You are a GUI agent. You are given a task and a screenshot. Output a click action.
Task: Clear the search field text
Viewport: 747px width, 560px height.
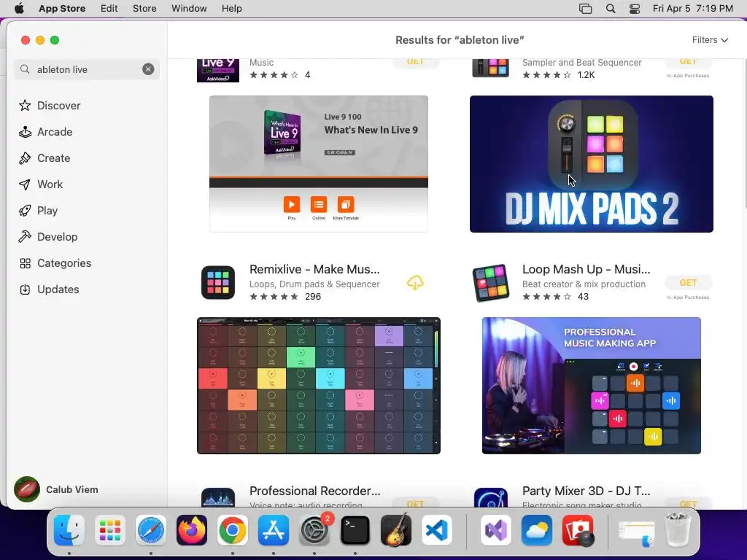coord(148,69)
